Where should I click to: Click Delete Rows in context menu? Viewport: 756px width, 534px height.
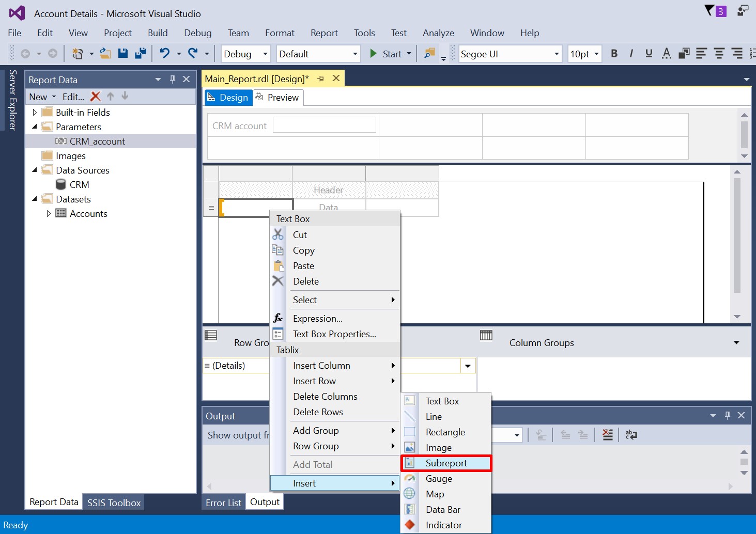point(335,412)
